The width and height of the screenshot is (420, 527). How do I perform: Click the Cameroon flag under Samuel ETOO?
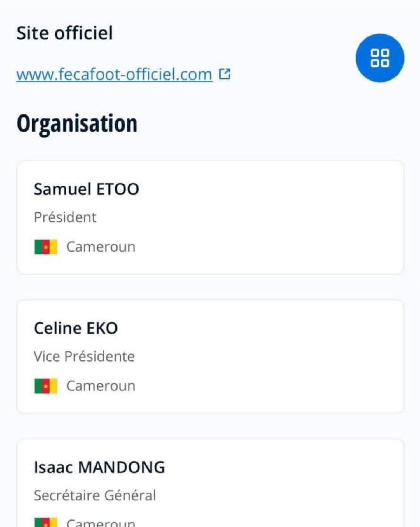(46, 247)
